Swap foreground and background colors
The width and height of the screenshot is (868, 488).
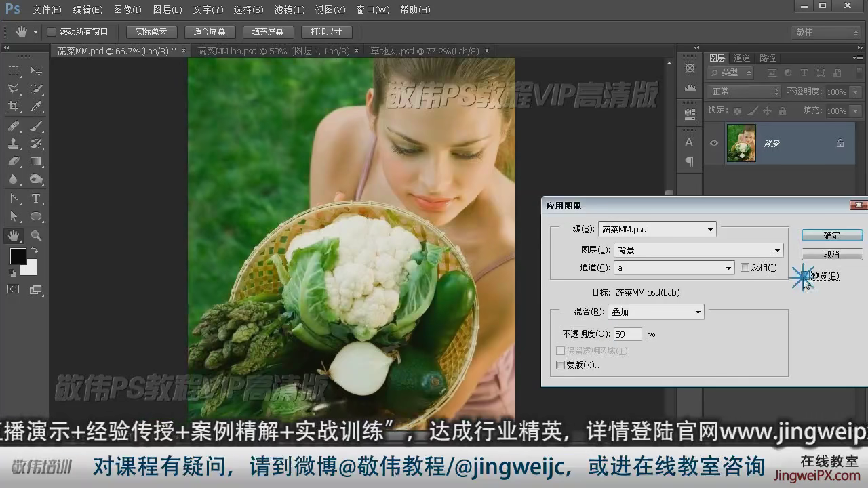pos(34,251)
